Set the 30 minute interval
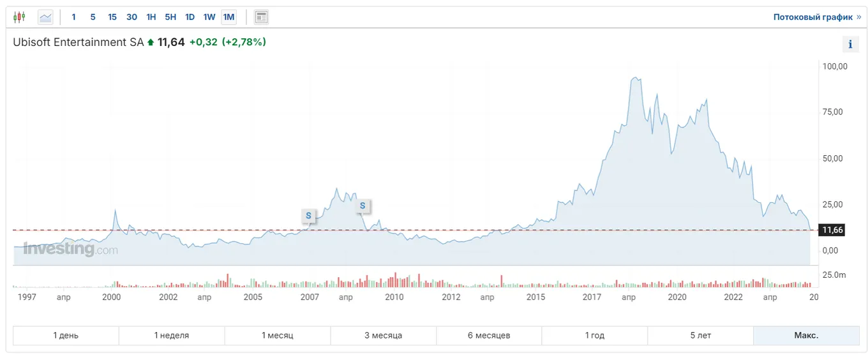868x362 pixels. pos(131,17)
